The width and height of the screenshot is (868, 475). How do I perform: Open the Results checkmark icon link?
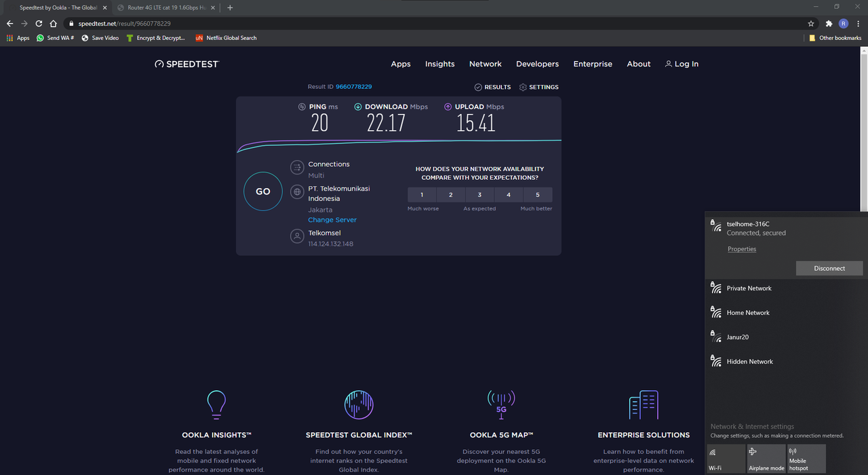coord(478,87)
